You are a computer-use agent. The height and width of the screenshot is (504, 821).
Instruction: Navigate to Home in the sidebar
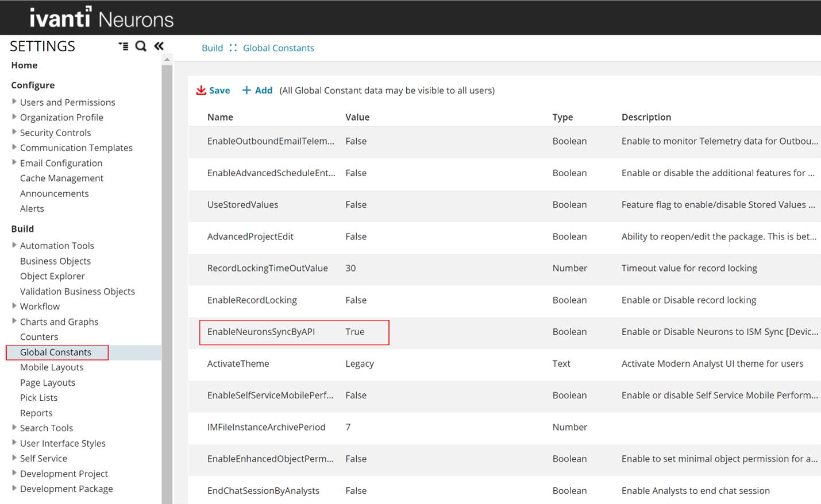point(24,65)
